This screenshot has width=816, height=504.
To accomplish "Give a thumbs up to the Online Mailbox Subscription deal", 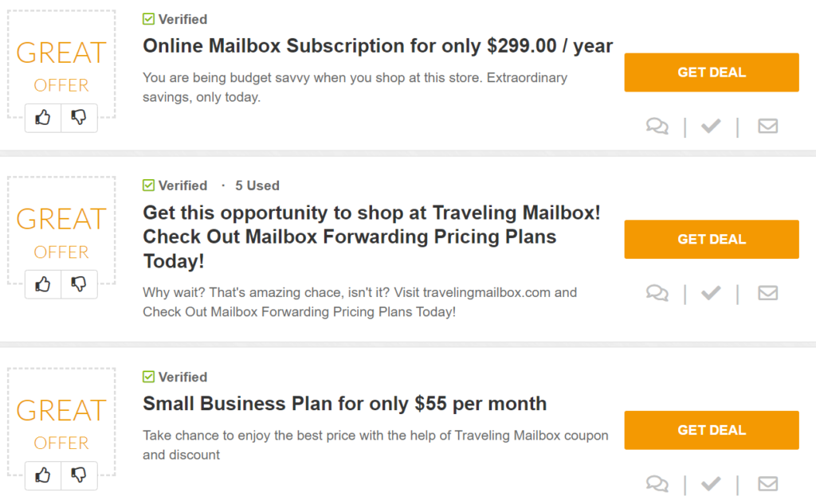I will tap(42, 117).
